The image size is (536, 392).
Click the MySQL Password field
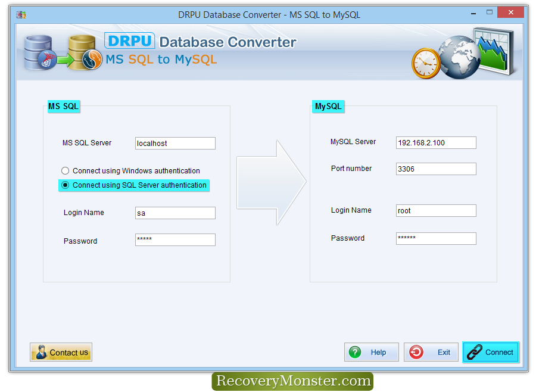click(x=436, y=238)
